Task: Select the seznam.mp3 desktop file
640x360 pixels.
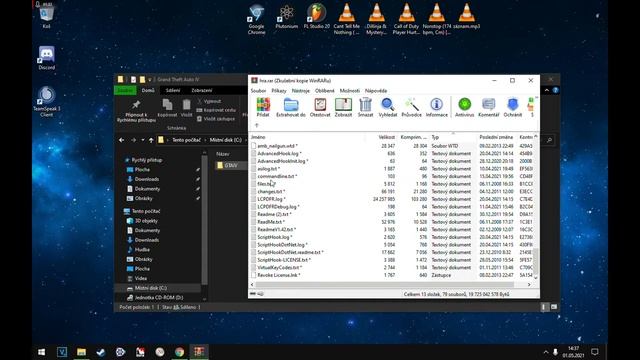Action: click(x=467, y=16)
